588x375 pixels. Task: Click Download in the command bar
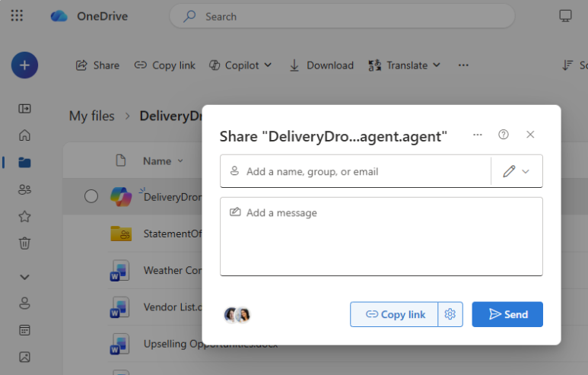point(321,65)
